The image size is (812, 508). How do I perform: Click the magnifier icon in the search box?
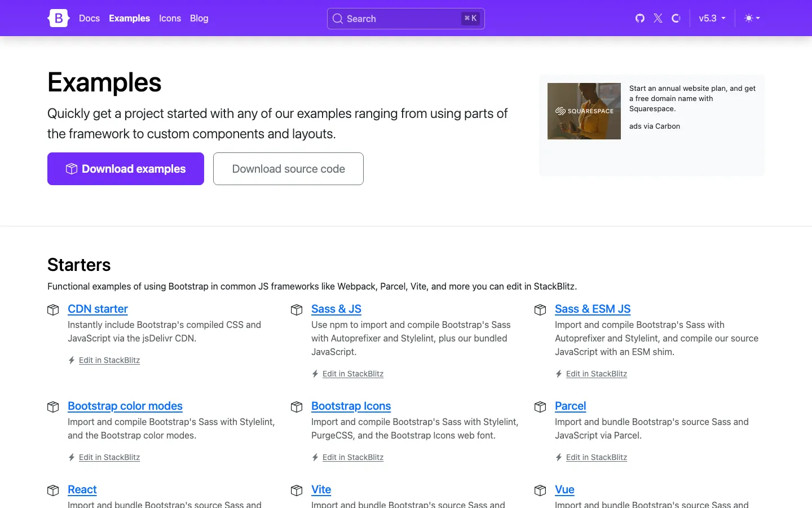[x=338, y=19]
